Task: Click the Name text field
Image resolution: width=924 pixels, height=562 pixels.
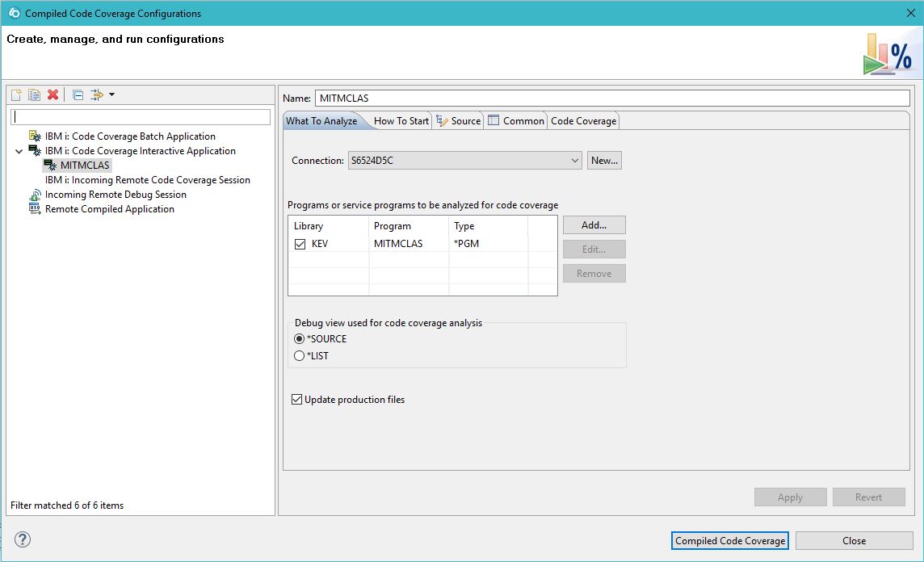Action: 611,99
